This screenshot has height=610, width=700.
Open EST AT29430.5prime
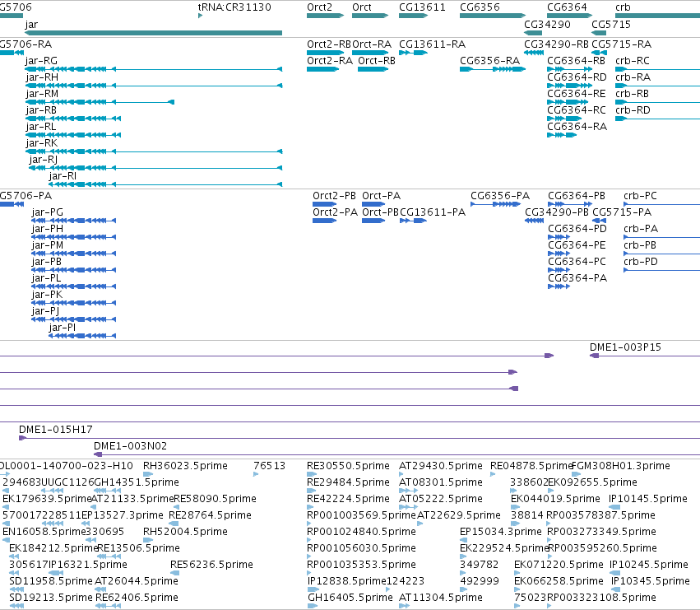coord(401,474)
